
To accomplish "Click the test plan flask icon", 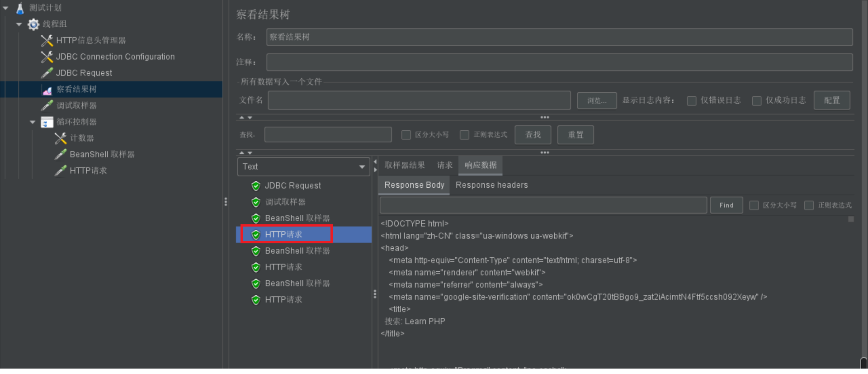I will point(20,8).
